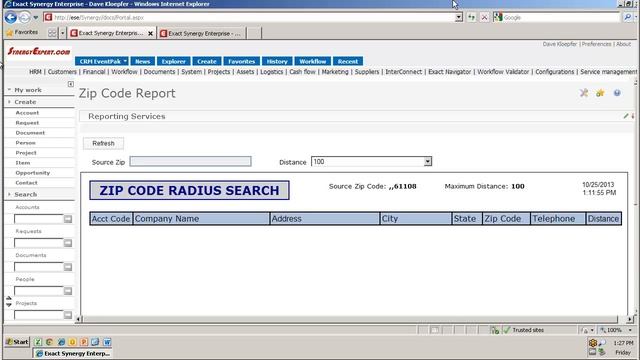Open the Logistics link in navigation
Image resolution: width=640 pixels, height=360 pixels.
click(271, 72)
